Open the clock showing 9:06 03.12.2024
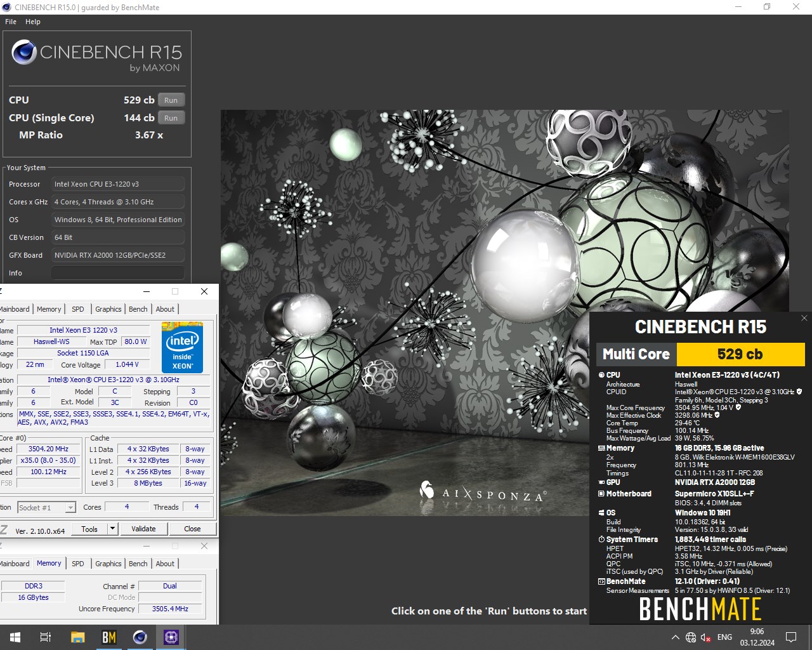The height and width of the screenshot is (650, 812). (x=757, y=637)
